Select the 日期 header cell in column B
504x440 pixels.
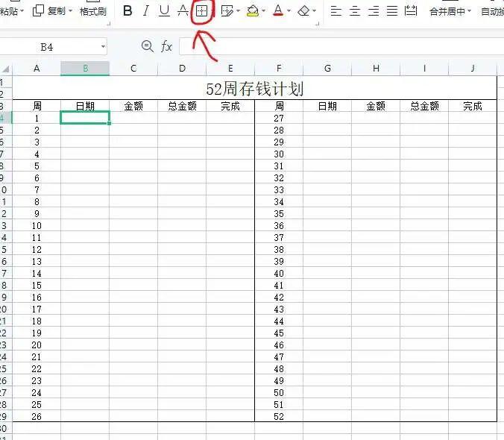coord(85,106)
